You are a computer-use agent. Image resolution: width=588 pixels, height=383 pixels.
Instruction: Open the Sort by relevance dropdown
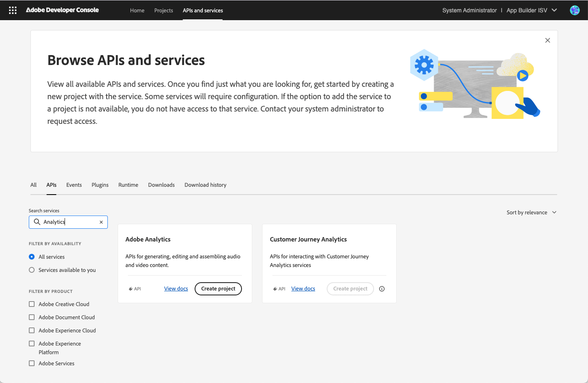pos(531,212)
